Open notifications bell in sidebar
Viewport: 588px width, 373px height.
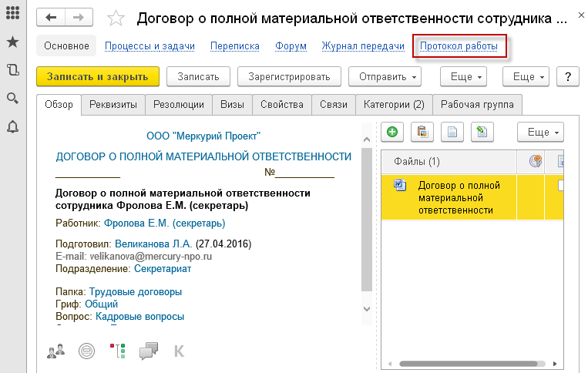click(12, 126)
